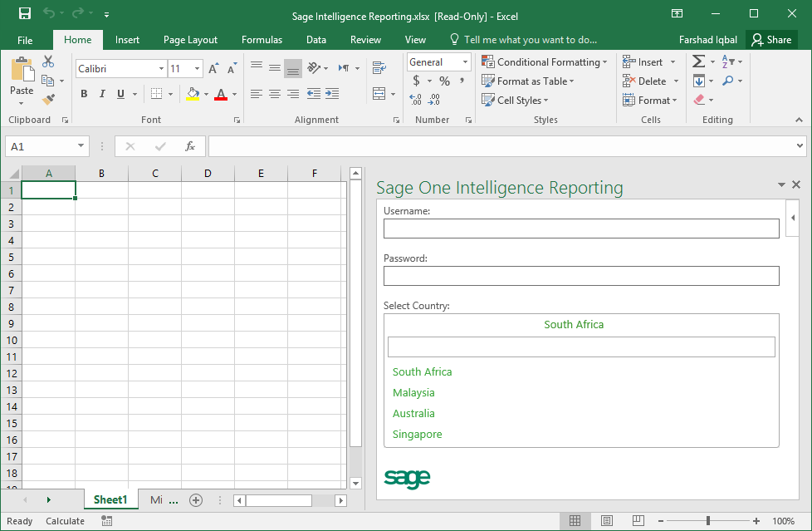The height and width of the screenshot is (531, 812).
Task: Open Conditional Formatting options
Action: [x=544, y=61]
